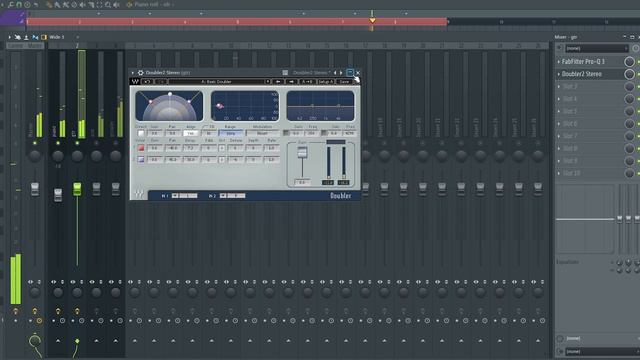This screenshot has height=360, width=640.
Task: Toggle the FabFilter Pro-Q 3 enable LED
Action: tap(638, 62)
